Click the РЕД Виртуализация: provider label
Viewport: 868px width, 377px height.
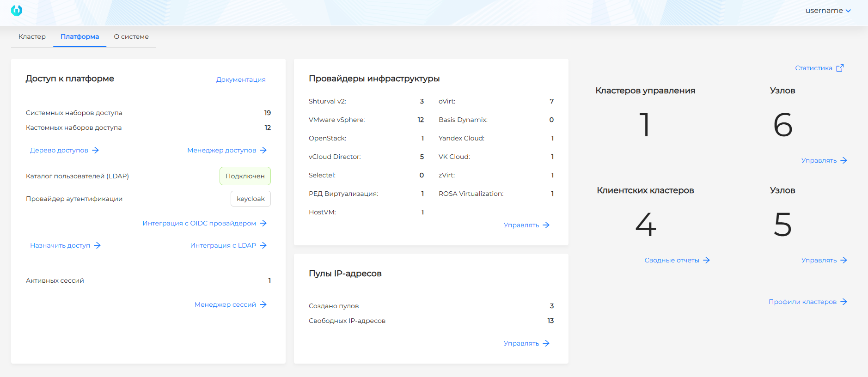(343, 194)
